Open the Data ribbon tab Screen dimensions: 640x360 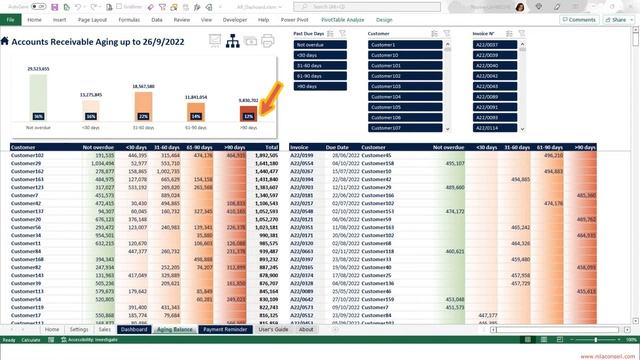[157, 20]
